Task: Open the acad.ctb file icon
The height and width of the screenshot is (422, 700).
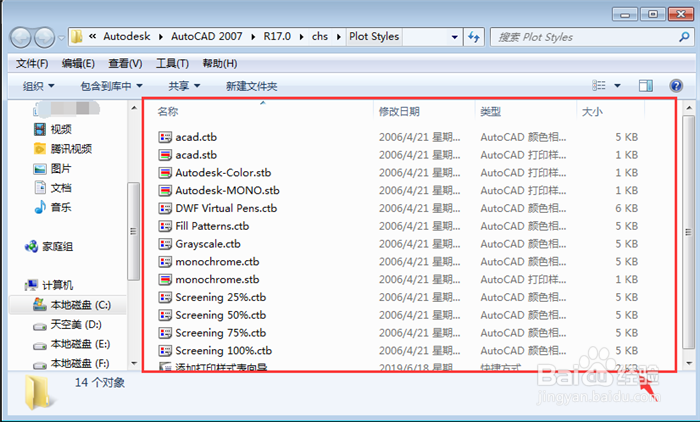Action: (165, 137)
